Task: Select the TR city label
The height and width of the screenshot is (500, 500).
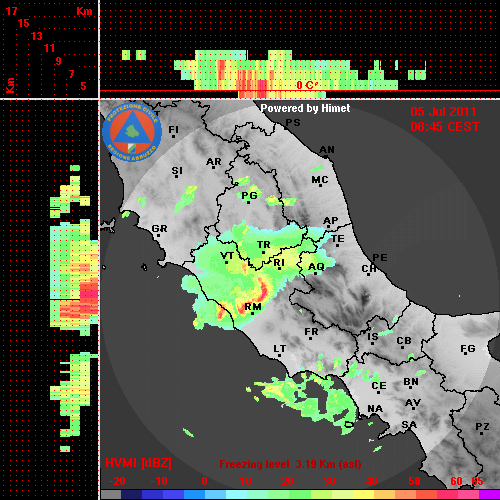Action: pyautogui.click(x=263, y=245)
